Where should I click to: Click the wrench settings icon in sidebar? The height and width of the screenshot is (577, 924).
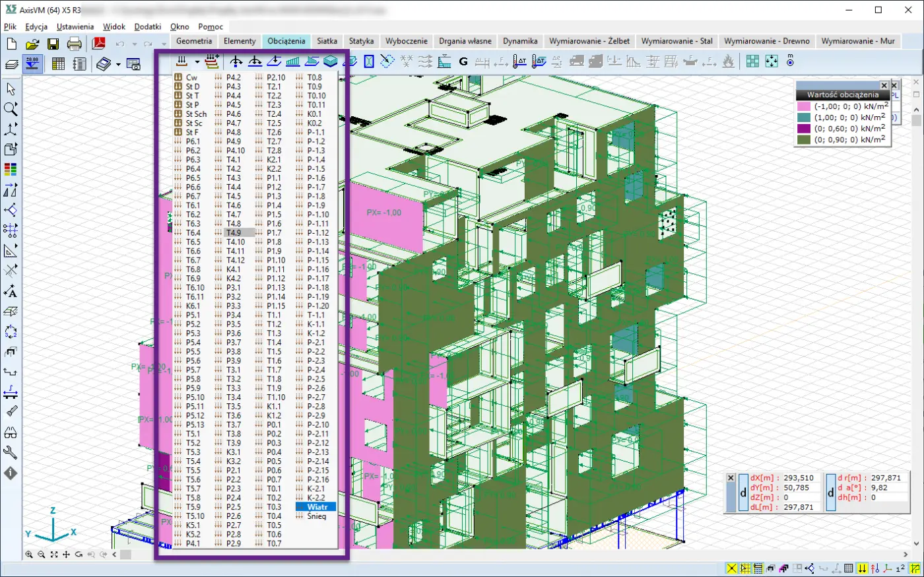pos(11,453)
